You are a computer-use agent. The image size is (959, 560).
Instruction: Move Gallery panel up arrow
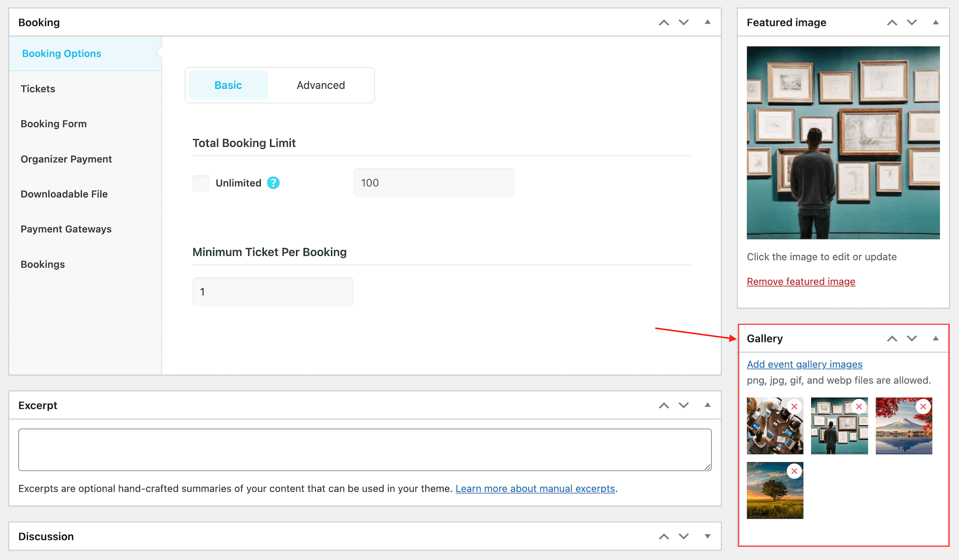[x=892, y=338]
